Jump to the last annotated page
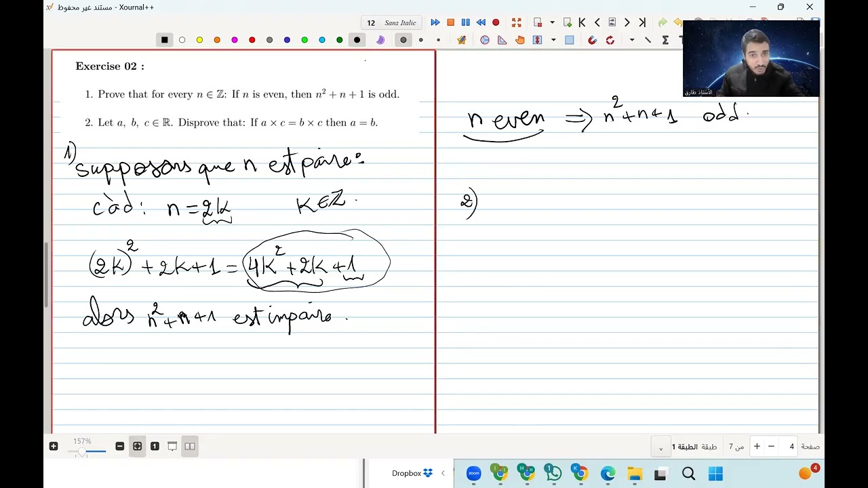 (612, 22)
